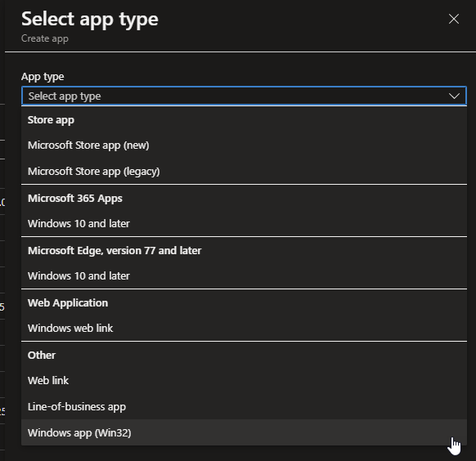
Task: Collapse the App type dropdown chevron arrow
Action: coord(454,96)
